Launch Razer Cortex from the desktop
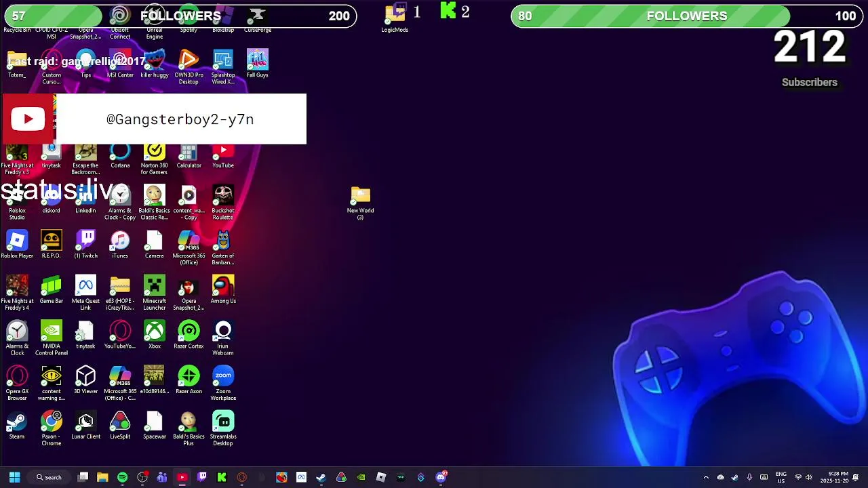 pyautogui.click(x=189, y=335)
